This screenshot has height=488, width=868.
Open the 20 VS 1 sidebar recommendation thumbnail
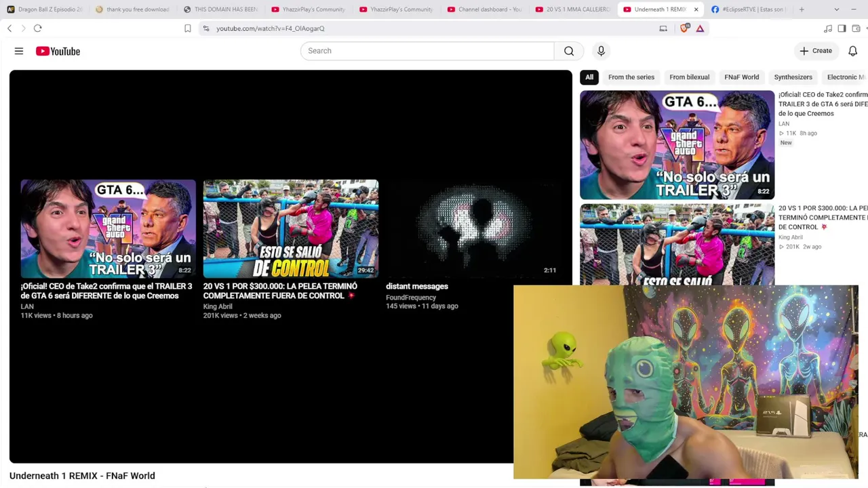tap(677, 245)
